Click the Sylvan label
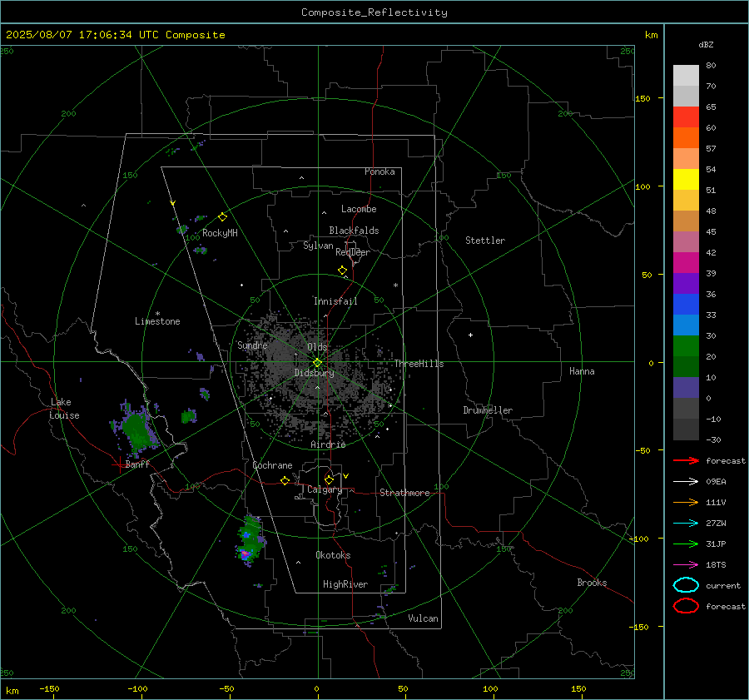The width and height of the screenshot is (749, 700). [318, 246]
